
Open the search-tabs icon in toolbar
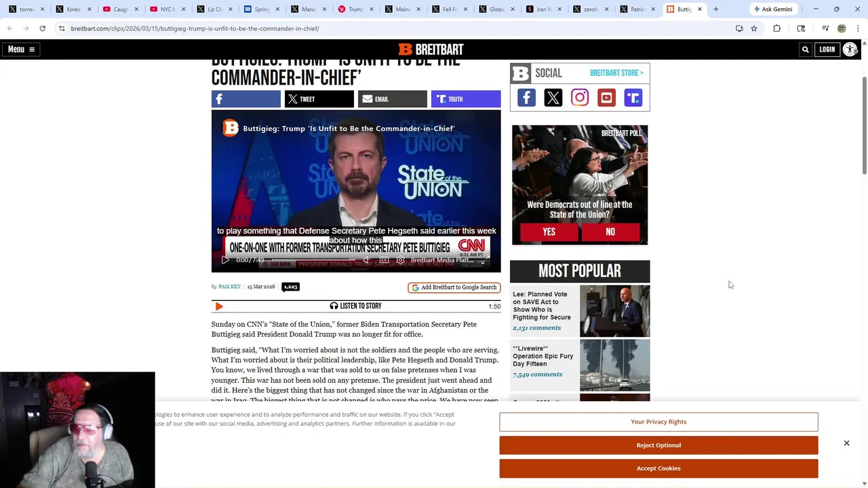[x=801, y=28]
